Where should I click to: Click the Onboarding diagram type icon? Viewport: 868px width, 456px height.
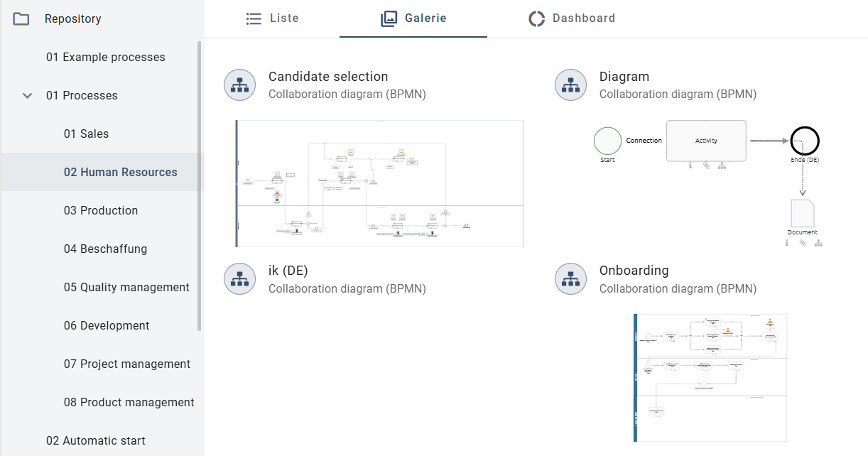(570, 279)
